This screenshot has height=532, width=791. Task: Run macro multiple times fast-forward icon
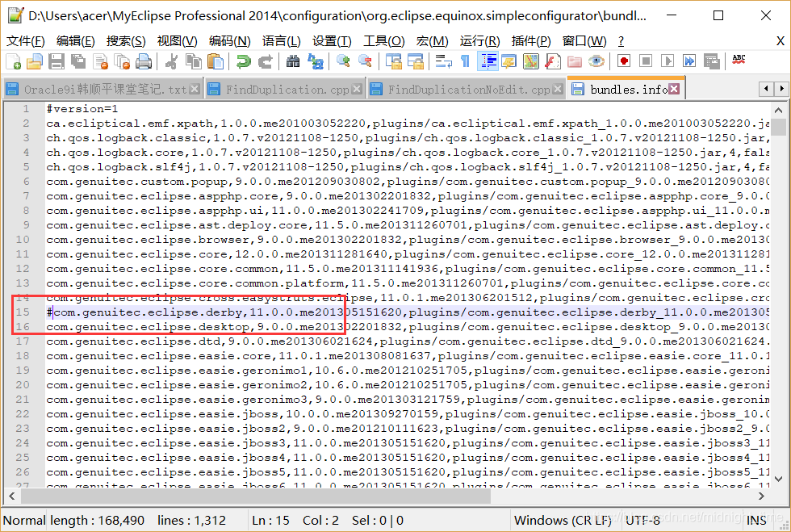click(x=689, y=61)
